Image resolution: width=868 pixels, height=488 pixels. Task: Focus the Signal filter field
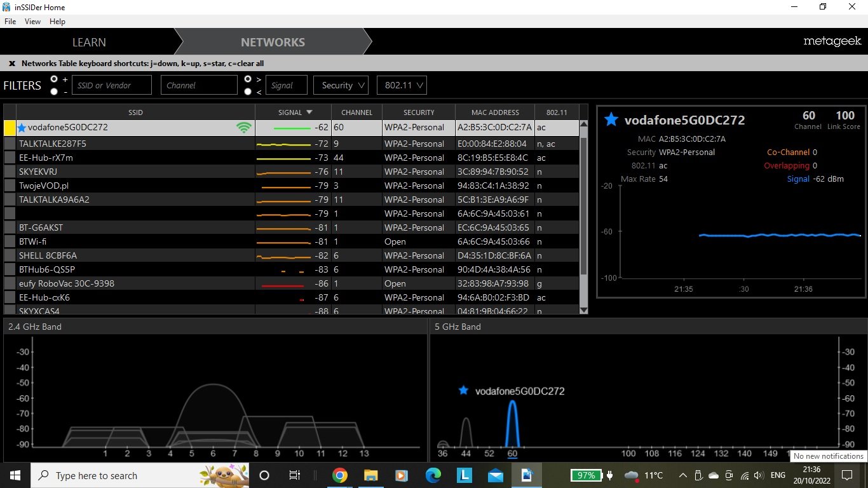287,85
